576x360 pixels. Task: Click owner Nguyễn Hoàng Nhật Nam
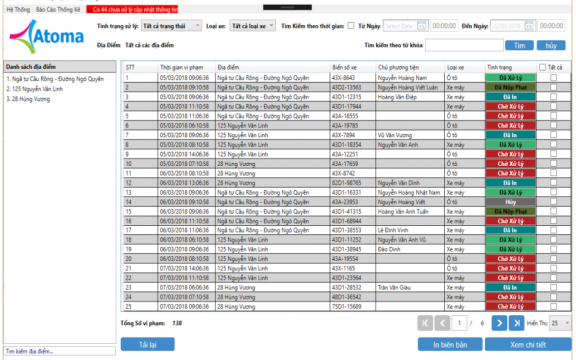(409, 192)
